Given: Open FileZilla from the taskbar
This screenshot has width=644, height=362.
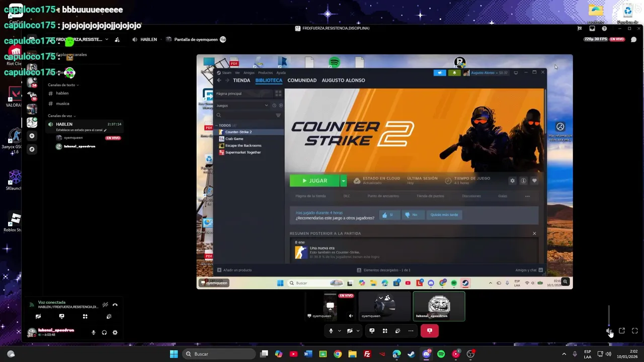Looking at the screenshot, I should (367, 354).
